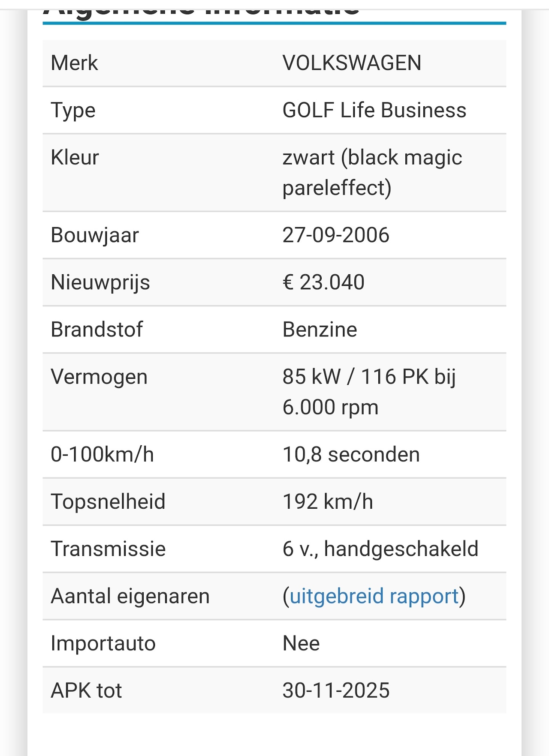Open the uitgebreid rapport link

pyautogui.click(x=374, y=596)
